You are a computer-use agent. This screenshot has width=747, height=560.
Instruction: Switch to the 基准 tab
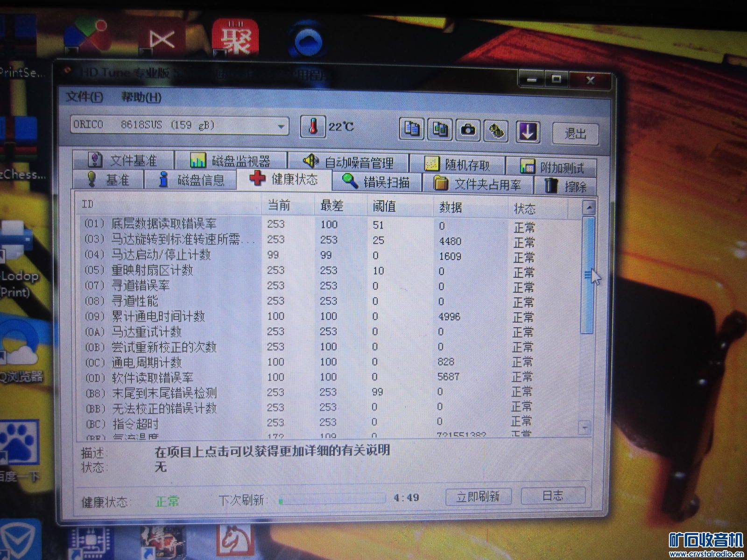click(x=108, y=180)
